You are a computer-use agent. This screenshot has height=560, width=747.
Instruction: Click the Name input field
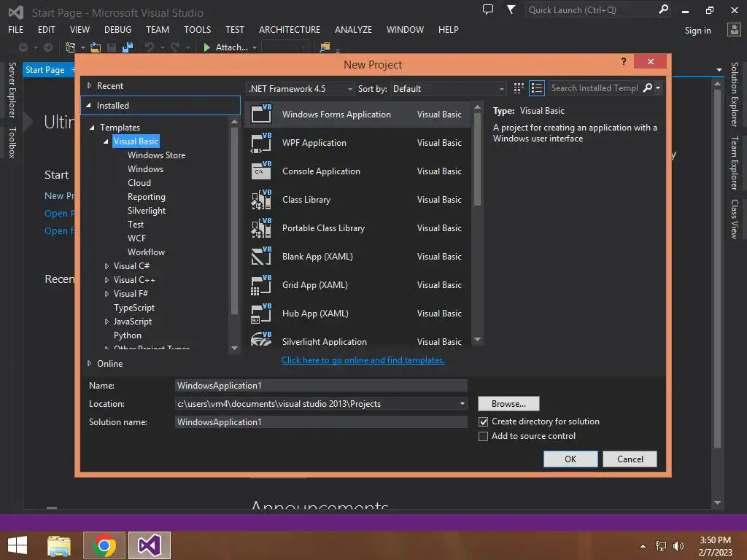321,385
